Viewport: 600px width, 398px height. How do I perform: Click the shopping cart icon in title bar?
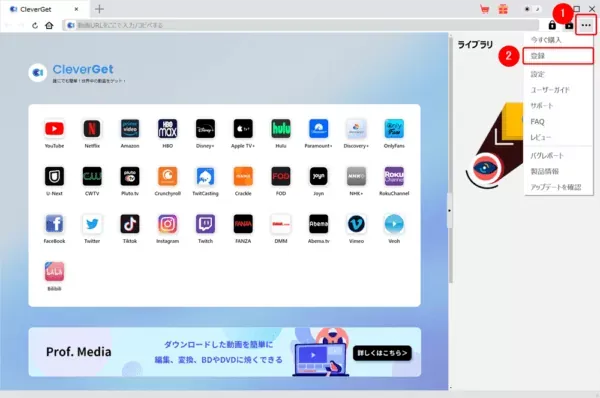485,9
